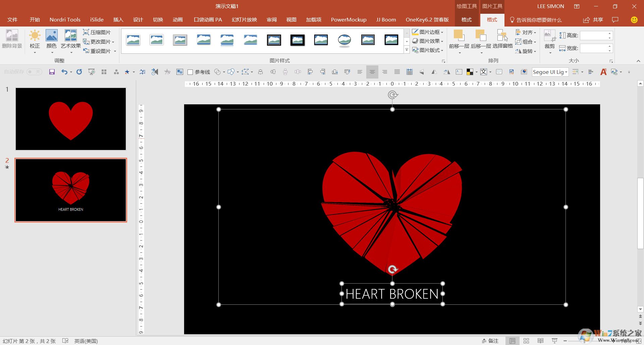
Task: Open the 幻灯片放映 tab
Action: [245, 19]
